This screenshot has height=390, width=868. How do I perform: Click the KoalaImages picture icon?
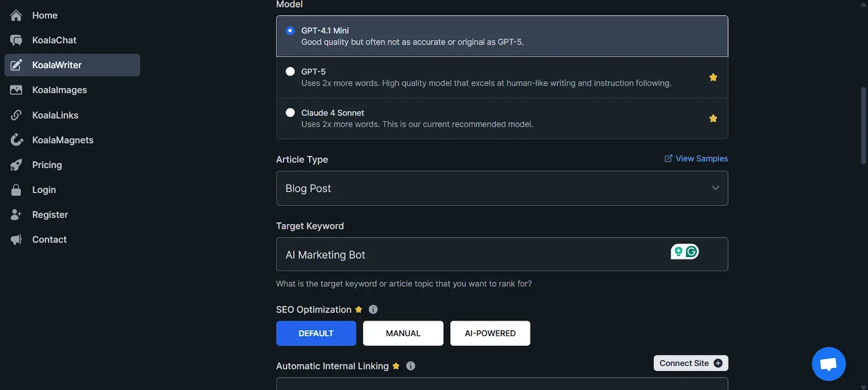tap(16, 90)
